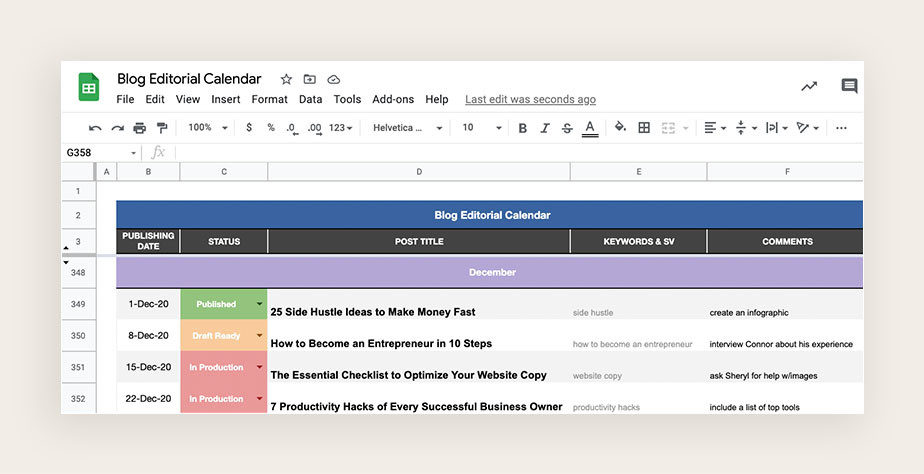Check the cloud save status icon
The image size is (924, 474).
coord(334,79)
